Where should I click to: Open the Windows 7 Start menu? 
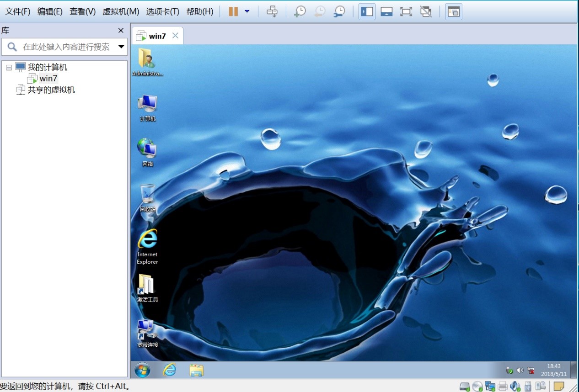[x=142, y=370]
